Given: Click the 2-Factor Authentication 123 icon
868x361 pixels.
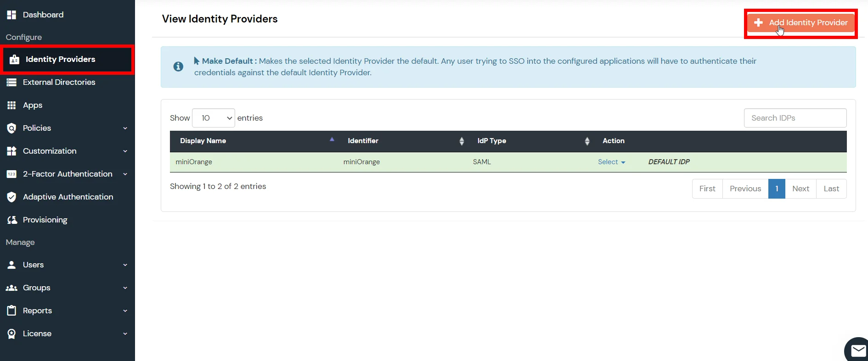Looking at the screenshot, I should (11, 174).
